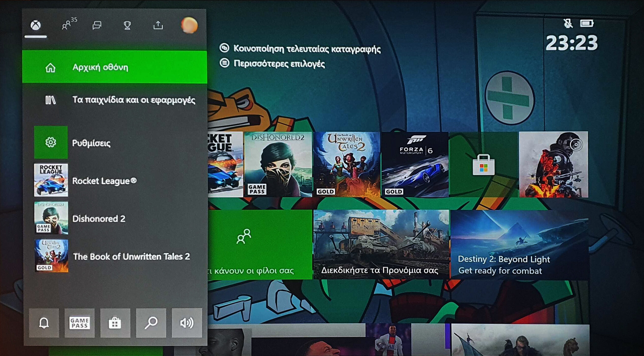644x356 pixels.
Task: Select the Xbox home tab icon
Action: (x=35, y=25)
